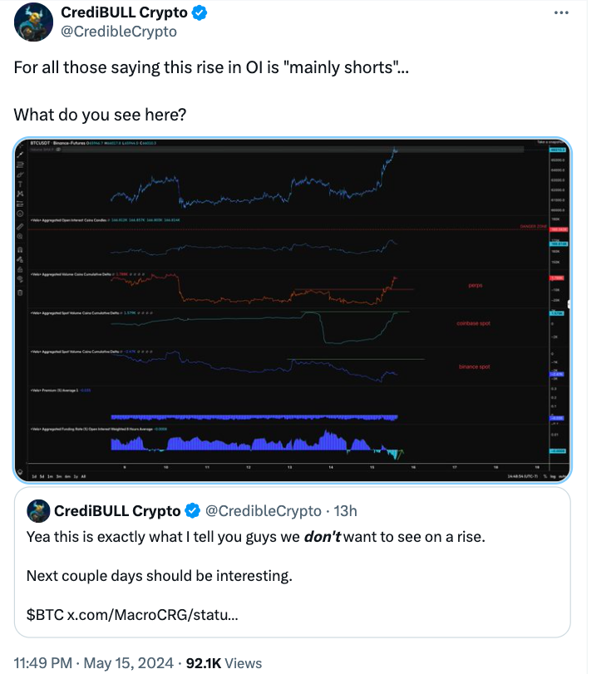Image resolution: width=616 pixels, height=674 pixels.
Task: Open the x.com/MacroCRG/statu... link
Action: click(x=152, y=615)
